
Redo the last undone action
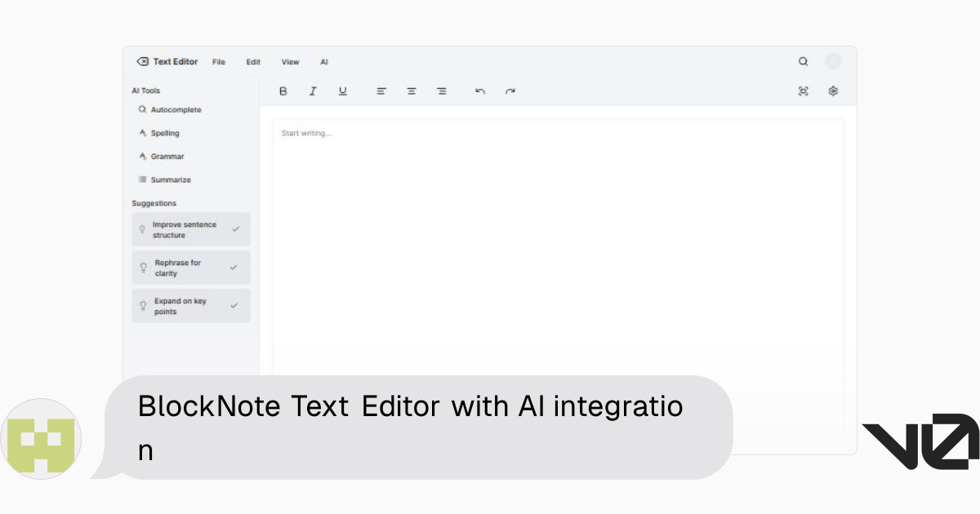click(510, 91)
